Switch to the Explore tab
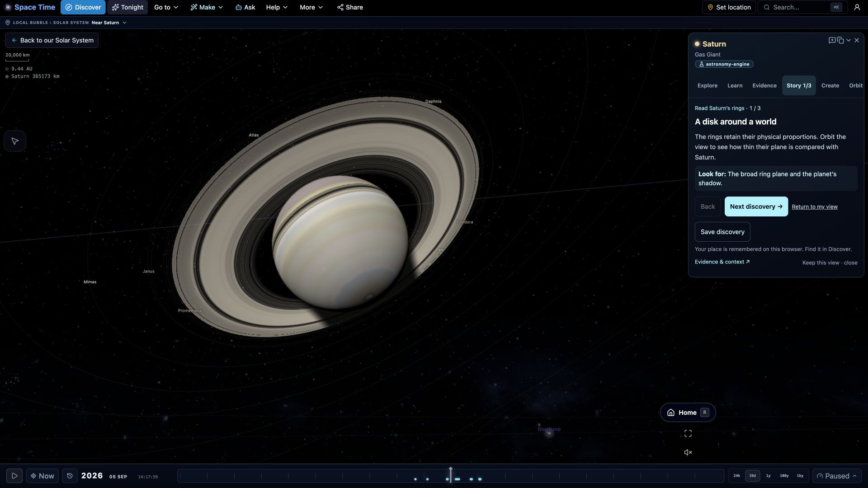868x488 pixels. click(x=707, y=85)
